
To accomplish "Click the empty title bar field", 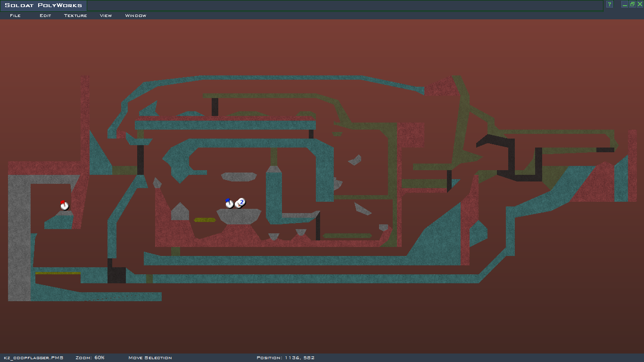I will click(x=344, y=5).
